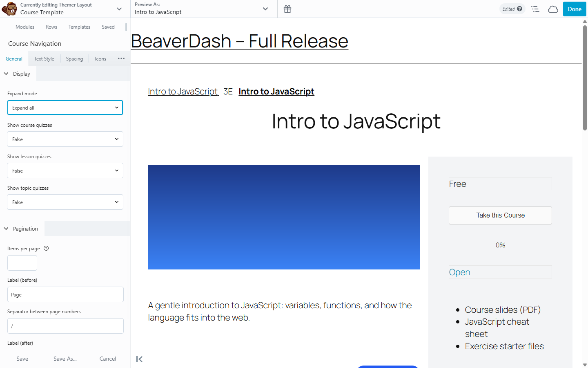Open the Preview As dropdown
This screenshot has width=588, height=368.
pyautogui.click(x=204, y=9)
